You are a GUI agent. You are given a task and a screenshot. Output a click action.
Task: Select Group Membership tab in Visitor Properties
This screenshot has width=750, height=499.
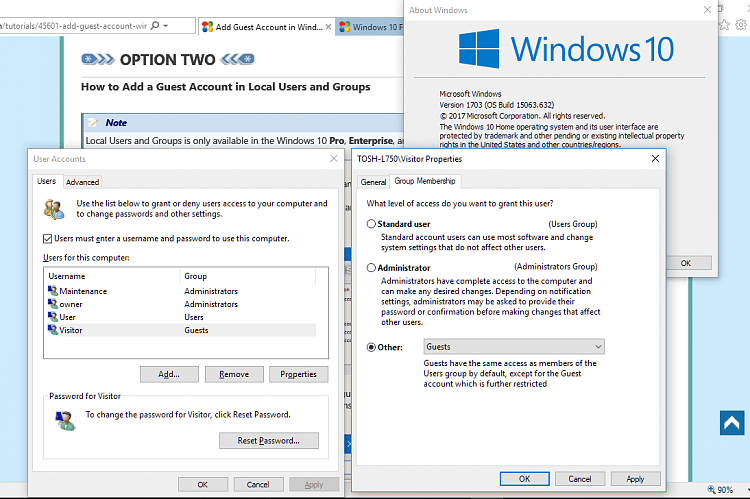tap(425, 181)
